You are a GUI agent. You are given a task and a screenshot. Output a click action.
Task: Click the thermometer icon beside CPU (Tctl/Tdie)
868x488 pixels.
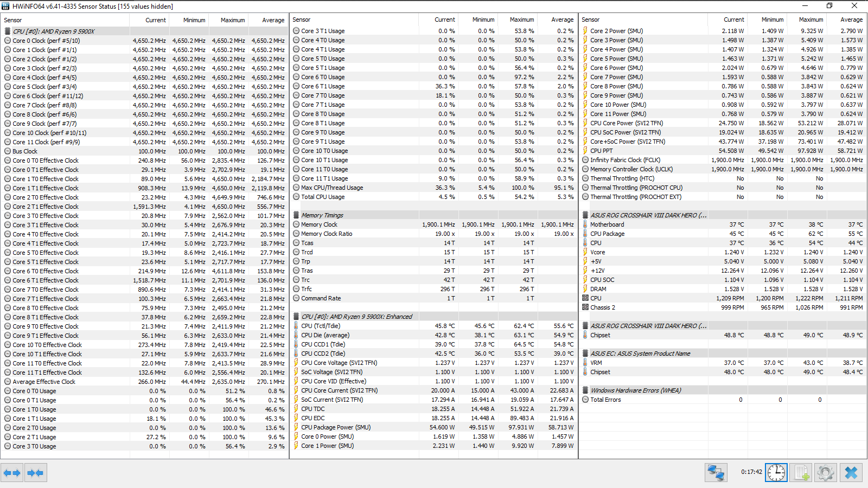(296, 326)
